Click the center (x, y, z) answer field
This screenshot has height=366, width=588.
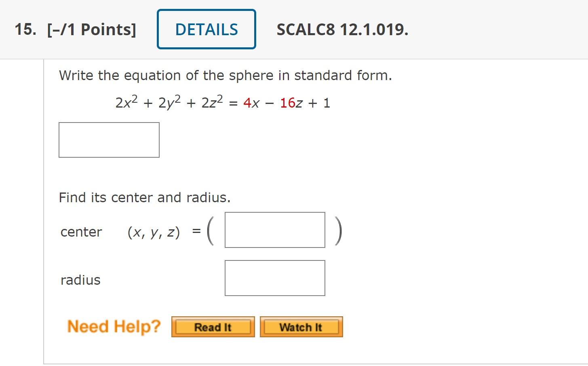(x=274, y=230)
